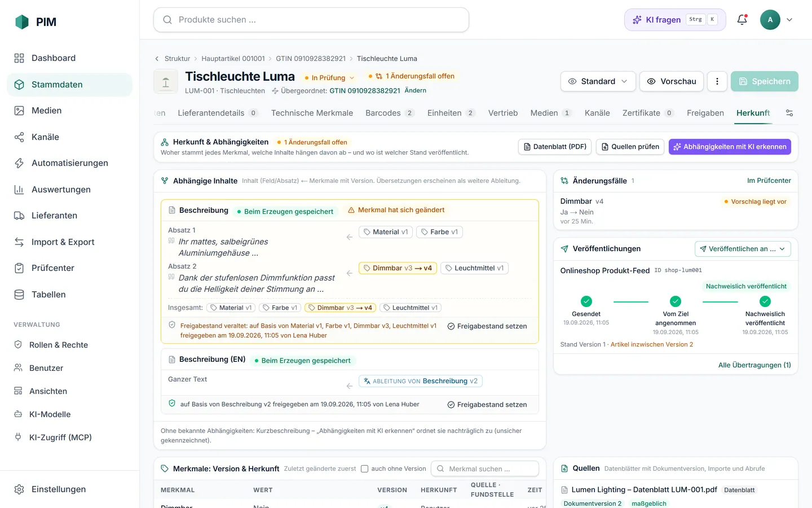Image resolution: width=812 pixels, height=508 pixels.
Task: Focus the 'Merkmal suchen' input field
Action: [x=485, y=468]
